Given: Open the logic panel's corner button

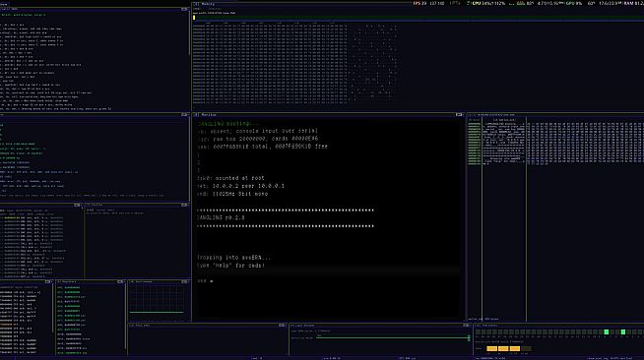Looking at the screenshot, I should (466, 326).
